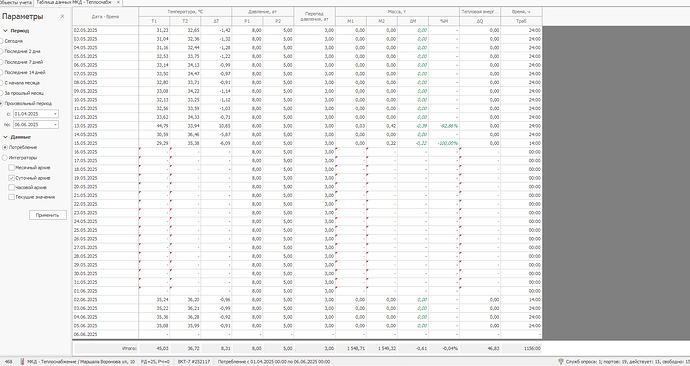Click ВКТ-7 #252117 in the status bar
690x366 pixels.
point(194,362)
